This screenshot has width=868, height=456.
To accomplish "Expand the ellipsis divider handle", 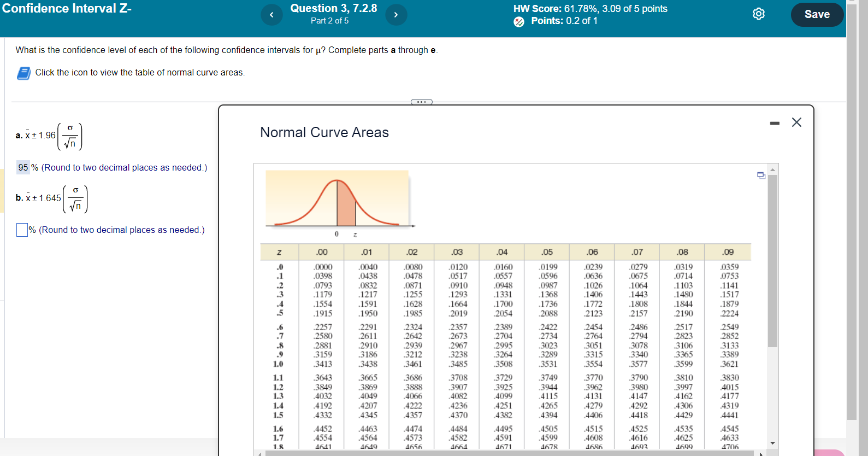I will 421,102.
